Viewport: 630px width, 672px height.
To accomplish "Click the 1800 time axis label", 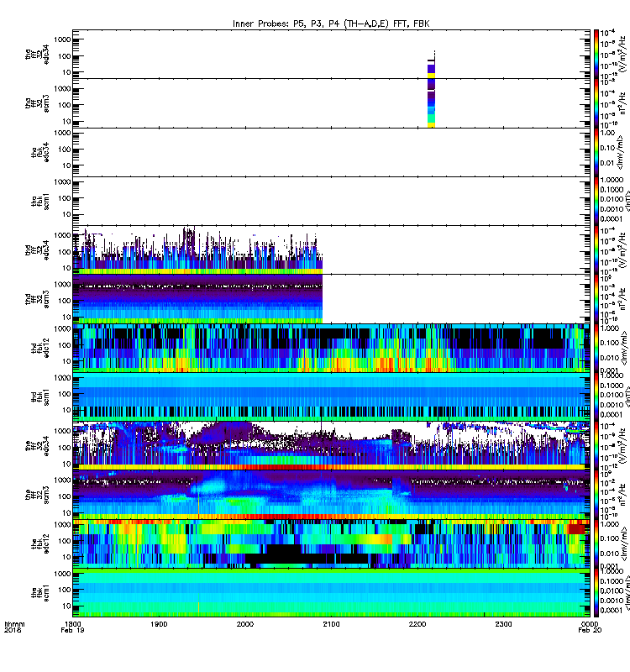I will click(x=73, y=624).
